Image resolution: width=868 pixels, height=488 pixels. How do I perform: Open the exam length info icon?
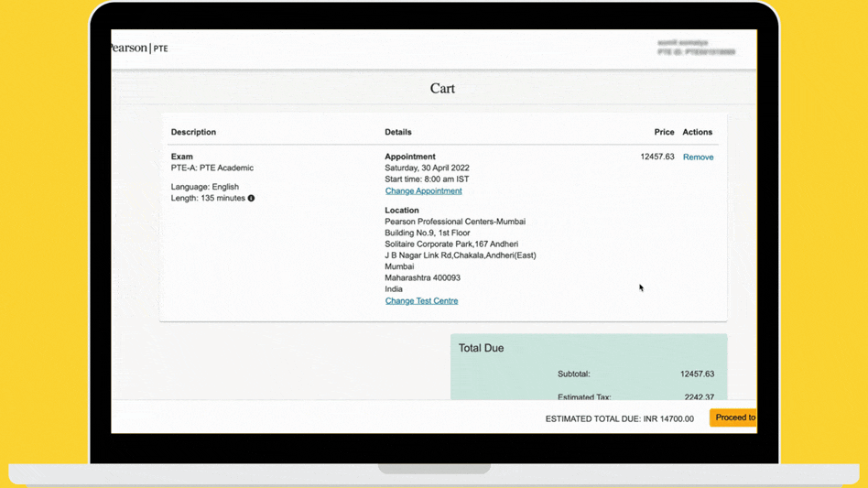pos(251,198)
